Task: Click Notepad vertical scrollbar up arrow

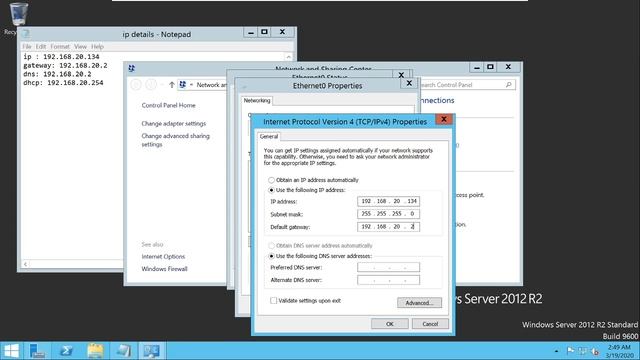Action: pos(289,57)
